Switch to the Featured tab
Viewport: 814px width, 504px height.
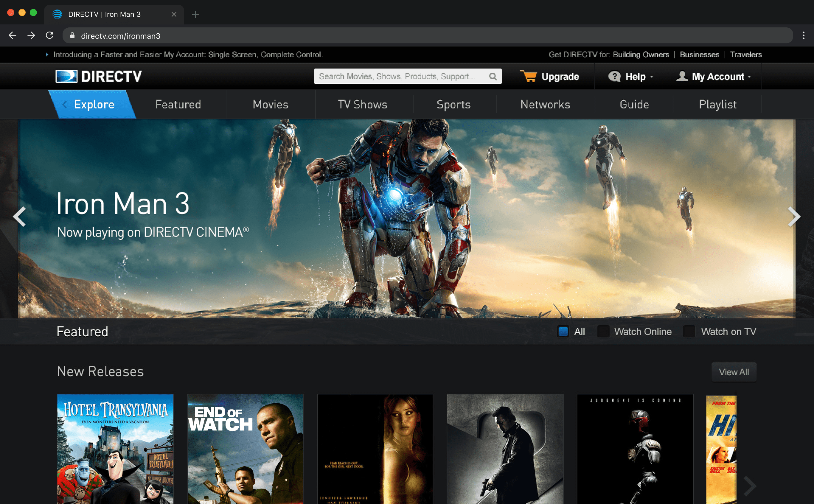click(178, 104)
